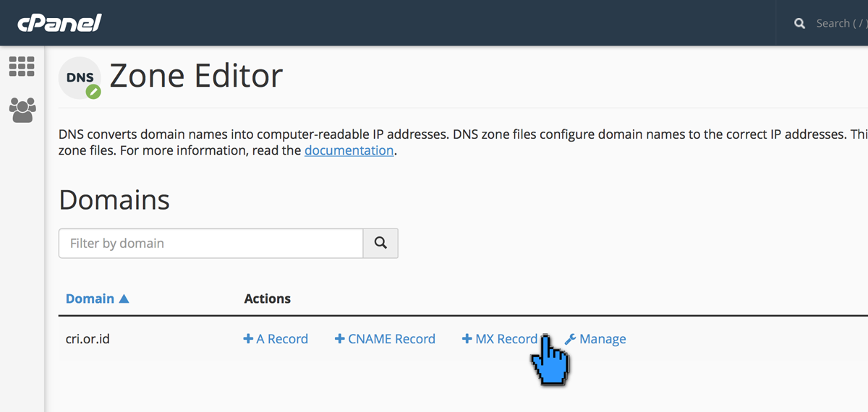
Task: Click the Actions column header
Action: coord(268,299)
